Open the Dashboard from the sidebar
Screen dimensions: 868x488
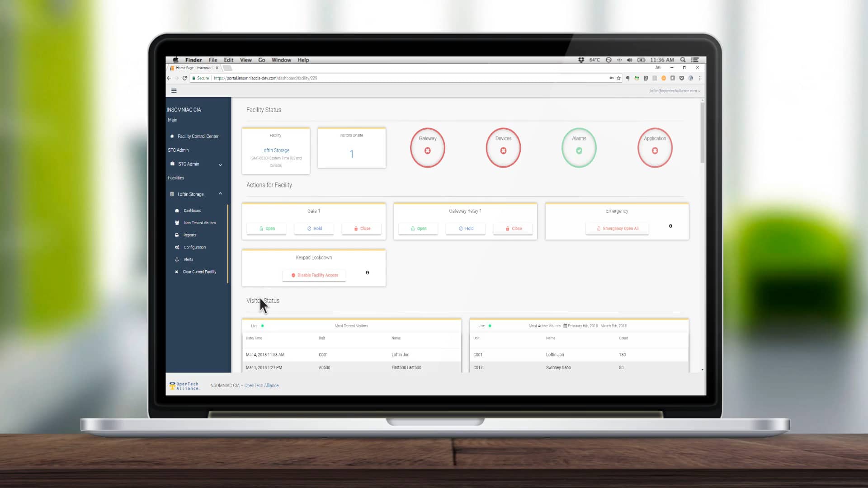click(x=192, y=210)
